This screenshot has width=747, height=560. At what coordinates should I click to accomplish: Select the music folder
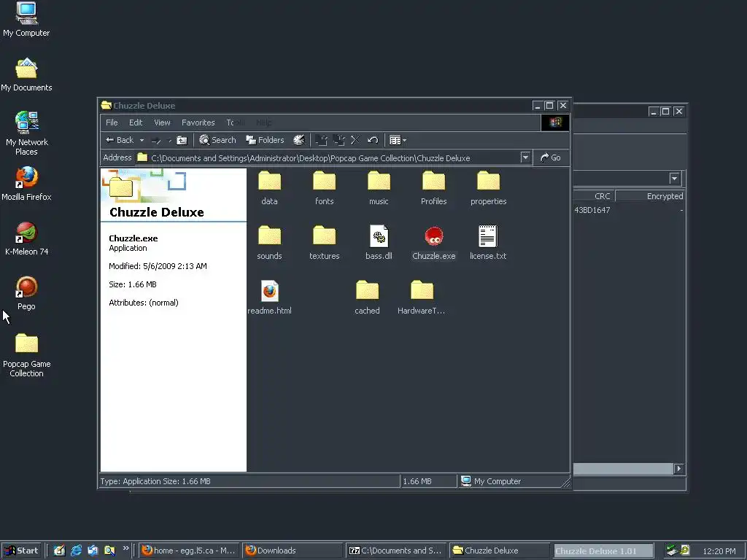click(x=379, y=189)
